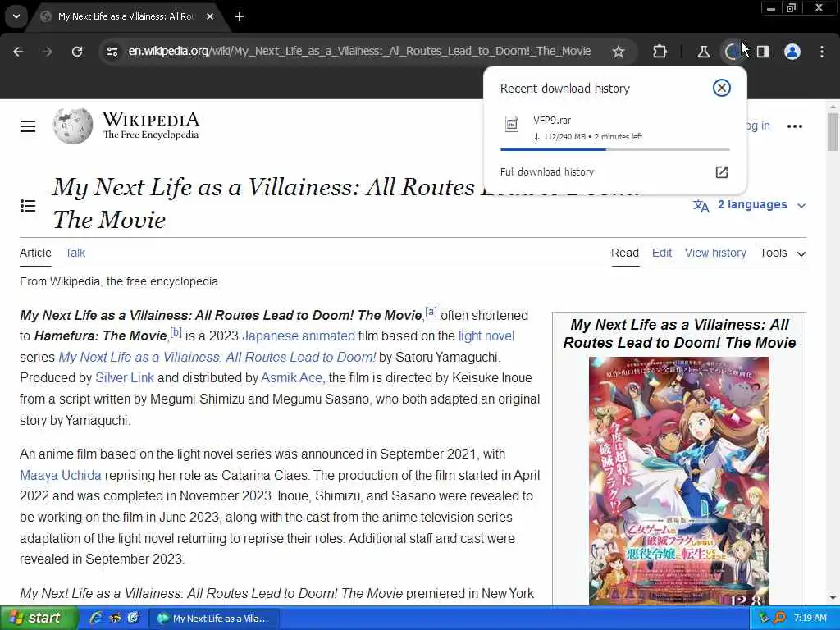
Task: Open the VFP9.rar file icon
Action: 512,125
